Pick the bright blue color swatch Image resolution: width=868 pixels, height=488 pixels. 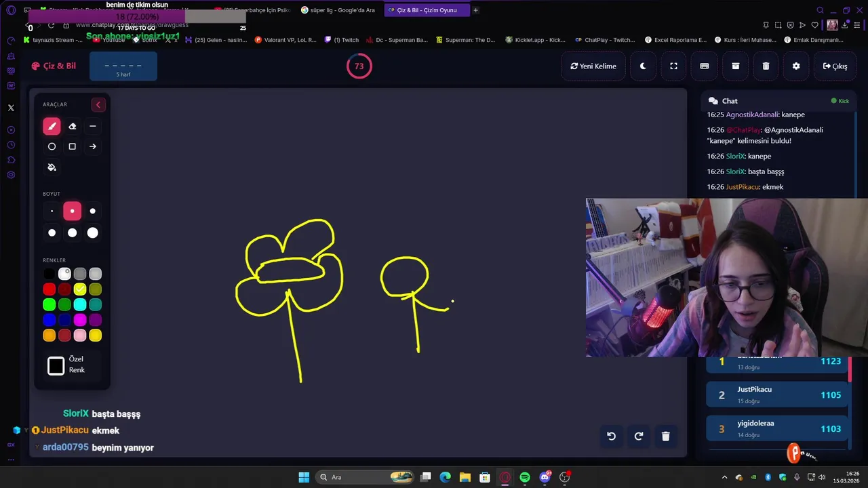click(50, 320)
